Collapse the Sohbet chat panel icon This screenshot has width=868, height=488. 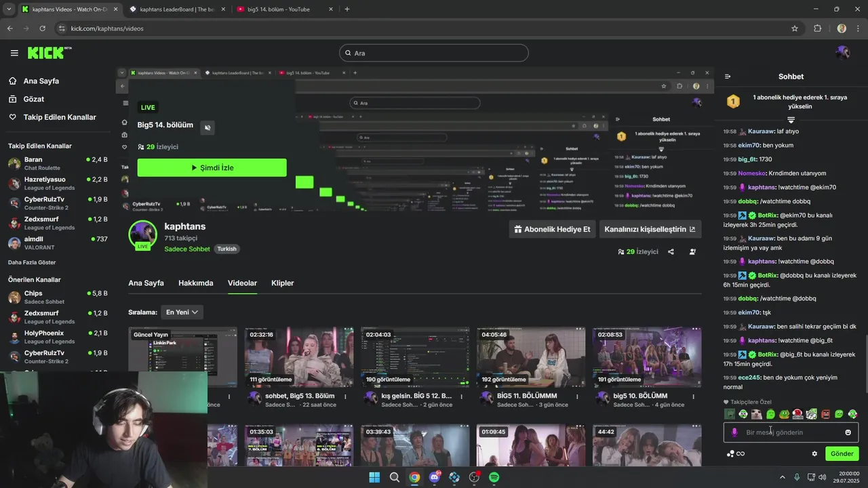click(728, 77)
